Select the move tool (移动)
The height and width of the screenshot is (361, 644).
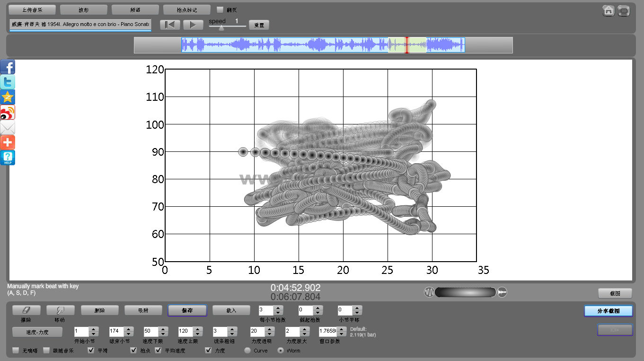(x=60, y=310)
